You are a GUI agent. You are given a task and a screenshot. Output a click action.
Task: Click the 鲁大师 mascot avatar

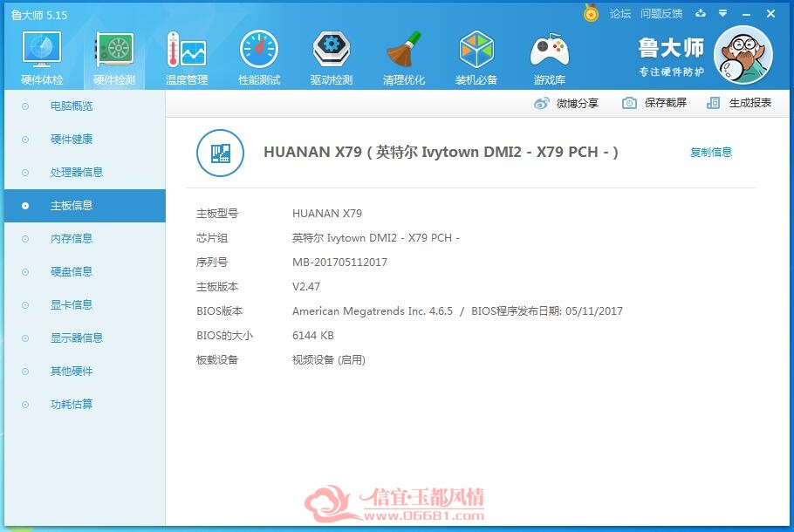[x=743, y=55]
